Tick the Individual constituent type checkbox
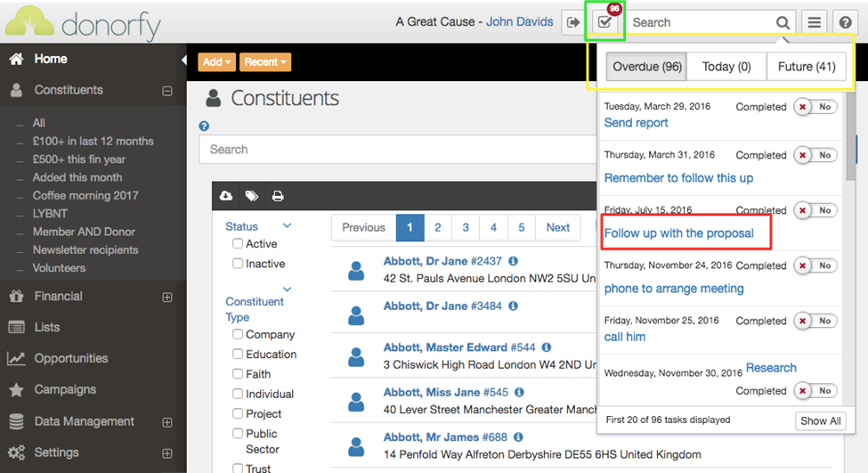The image size is (868, 473). click(x=238, y=394)
